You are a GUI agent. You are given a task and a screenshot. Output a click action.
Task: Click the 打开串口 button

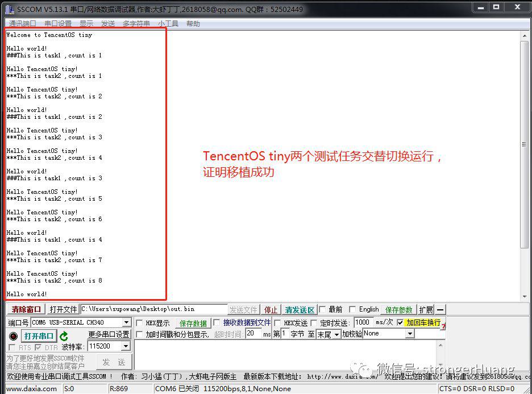pyautogui.click(x=39, y=336)
